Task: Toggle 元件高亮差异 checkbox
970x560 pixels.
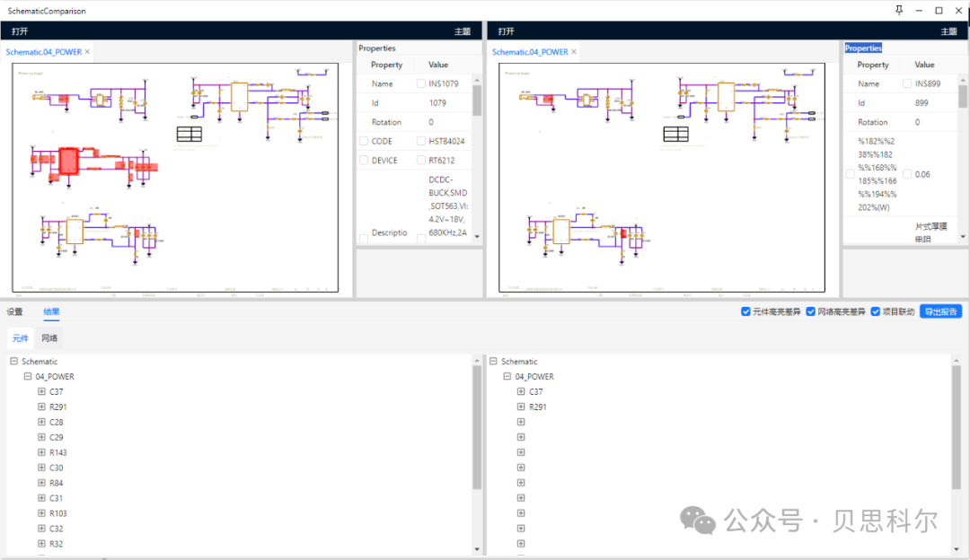Action: pos(745,311)
